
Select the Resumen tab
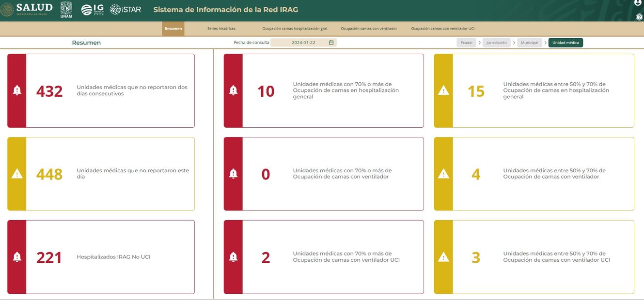[x=173, y=29]
